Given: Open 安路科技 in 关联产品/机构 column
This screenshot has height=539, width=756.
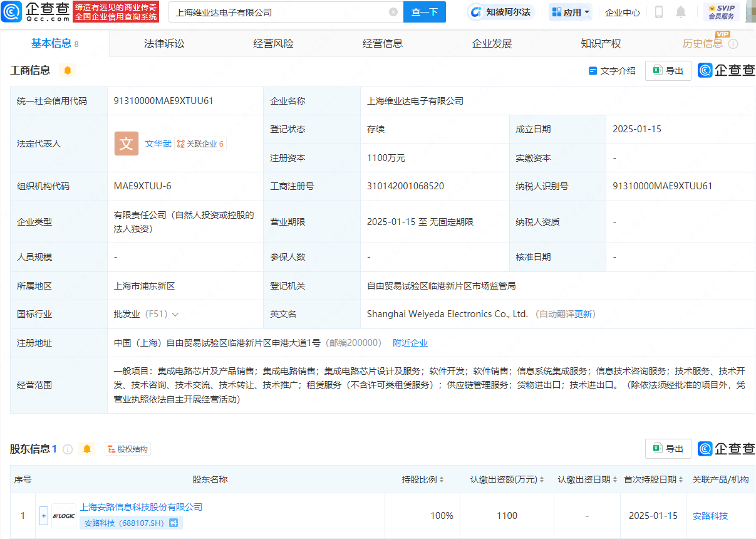Looking at the screenshot, I should click(x=710, y=516).
